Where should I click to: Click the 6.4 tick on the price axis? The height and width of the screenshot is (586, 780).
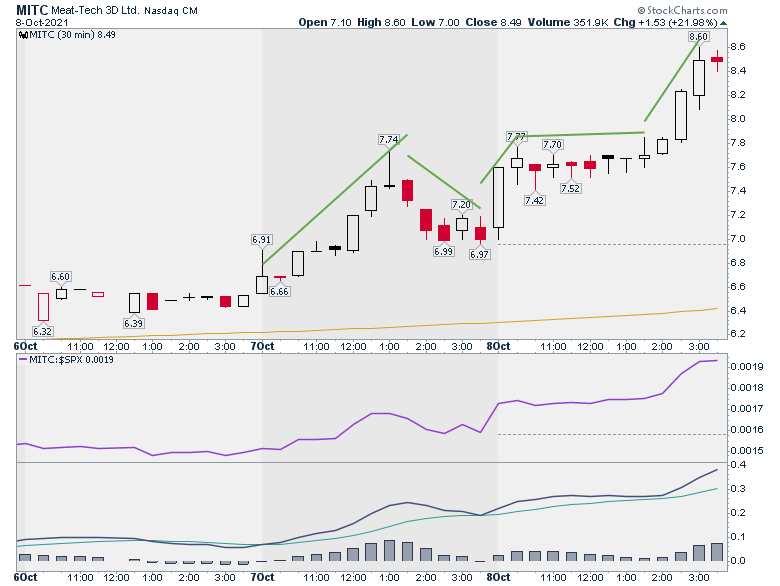738,310
